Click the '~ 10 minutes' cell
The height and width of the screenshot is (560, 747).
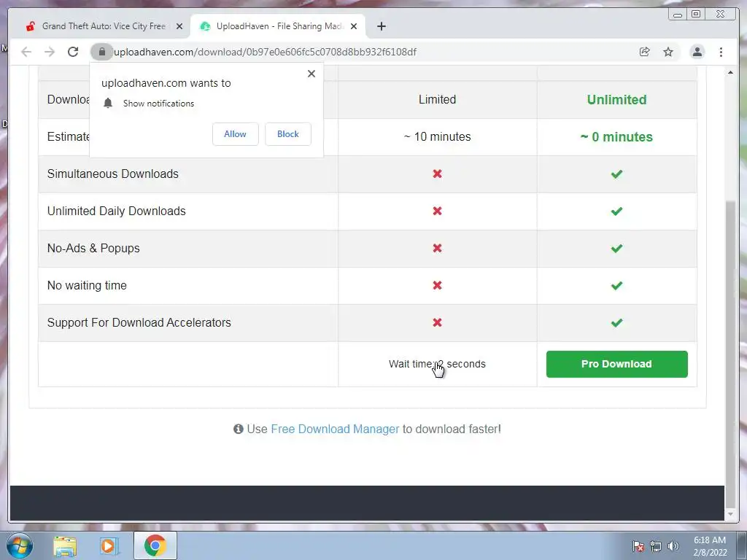click(438, 136)
